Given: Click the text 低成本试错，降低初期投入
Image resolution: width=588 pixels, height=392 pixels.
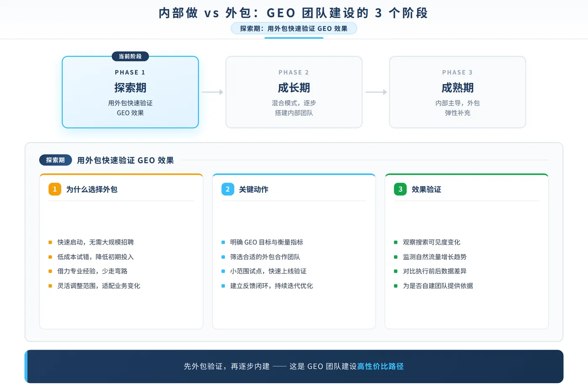Looking at the screenshot, I should [96, 257].
